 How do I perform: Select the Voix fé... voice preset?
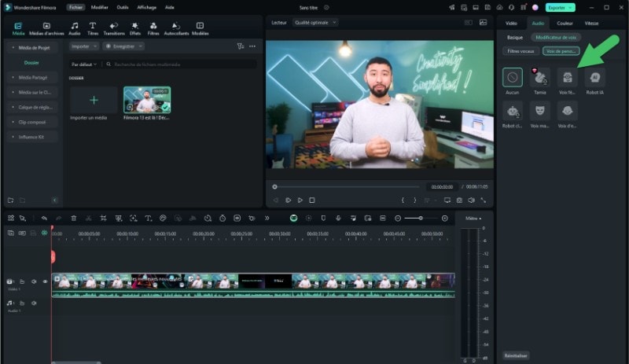(x=567, y=78)
